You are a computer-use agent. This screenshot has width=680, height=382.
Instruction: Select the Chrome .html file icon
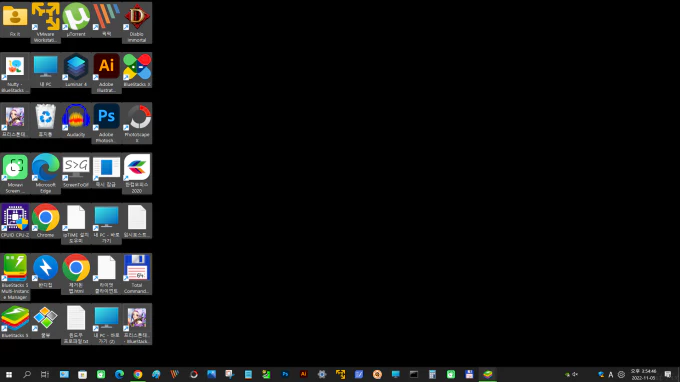(76, 274)
